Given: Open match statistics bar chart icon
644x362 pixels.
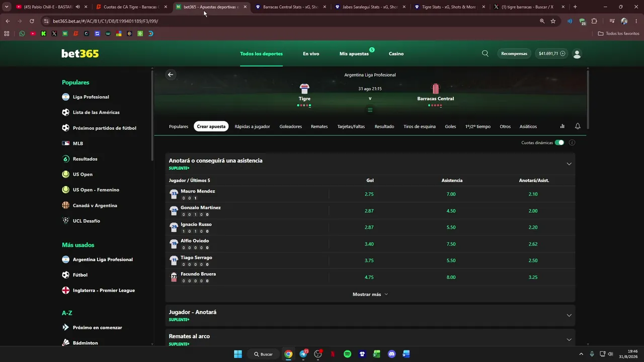Looking at the screenshot, I should coord(562,126).
